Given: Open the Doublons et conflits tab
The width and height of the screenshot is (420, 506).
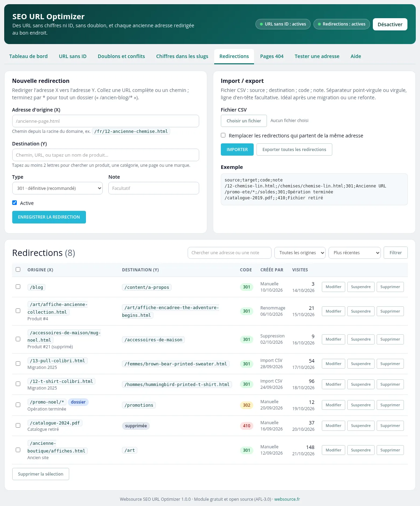Looking at the screenshot, I should tap(121, 56).
